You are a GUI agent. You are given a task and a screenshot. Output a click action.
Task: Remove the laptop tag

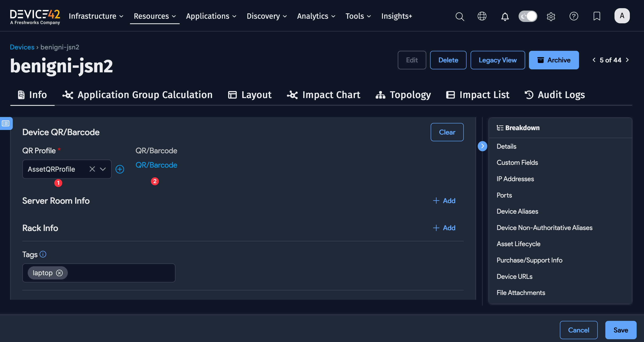pyautogui.click(x=59, y=273)
